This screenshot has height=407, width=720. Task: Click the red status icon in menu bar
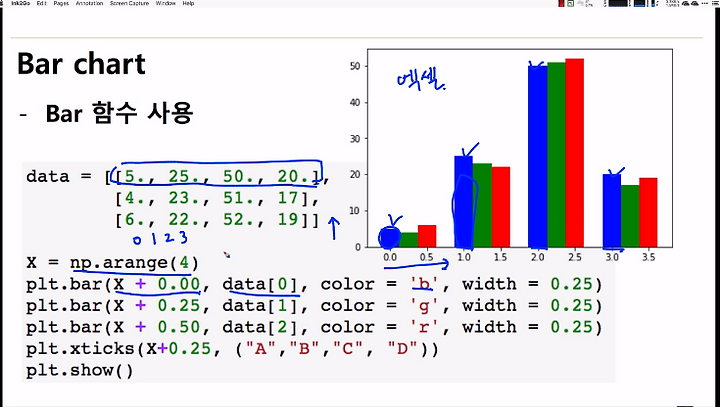tap(561, 3)
